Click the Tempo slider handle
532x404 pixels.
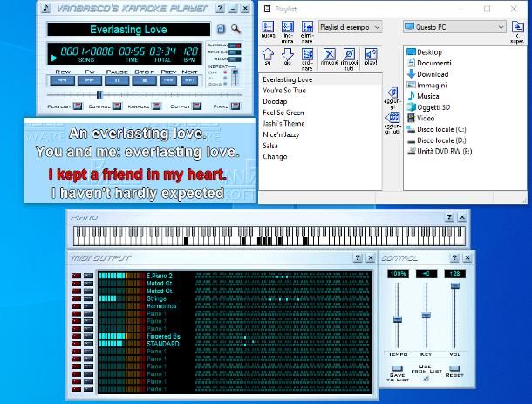coord(398,319)
